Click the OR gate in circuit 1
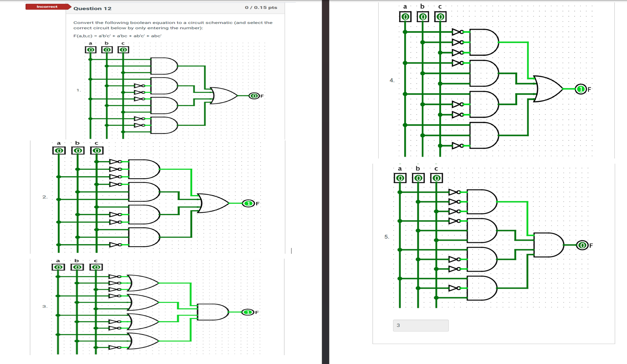This screenshot has height=364, width=627. (224, 96)
